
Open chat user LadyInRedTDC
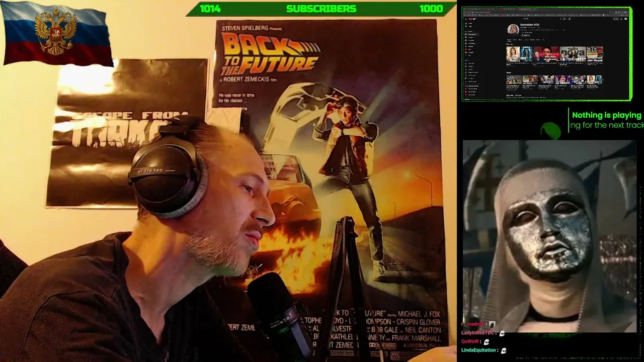click(477, 333)
